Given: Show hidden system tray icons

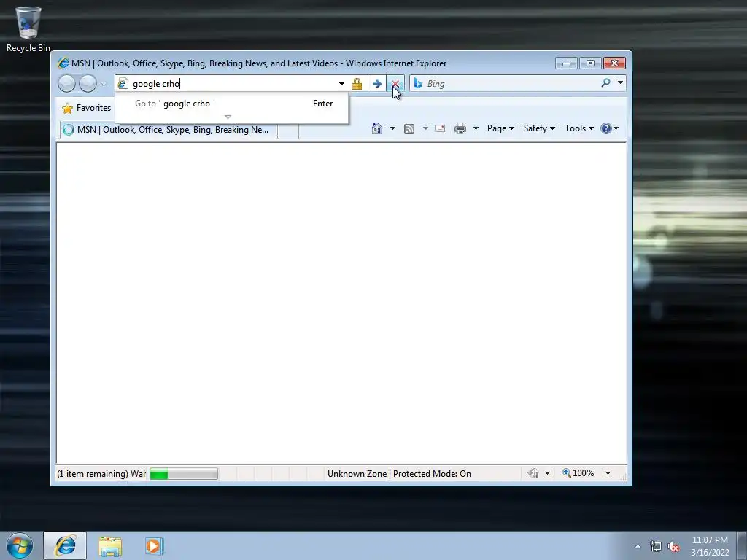Looking at the screenshot, I should pyautogui.click(x=638, y=546).
